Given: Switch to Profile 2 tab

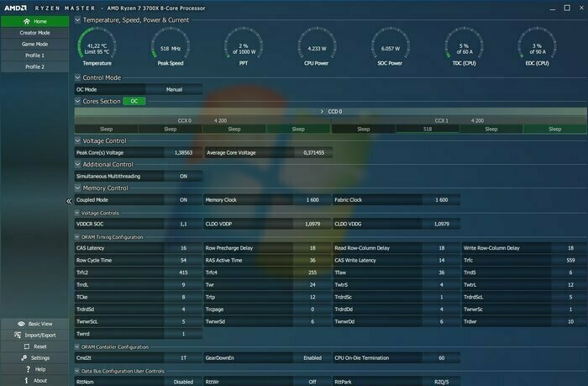Looking at the screenshot, I should coord(34,66).
